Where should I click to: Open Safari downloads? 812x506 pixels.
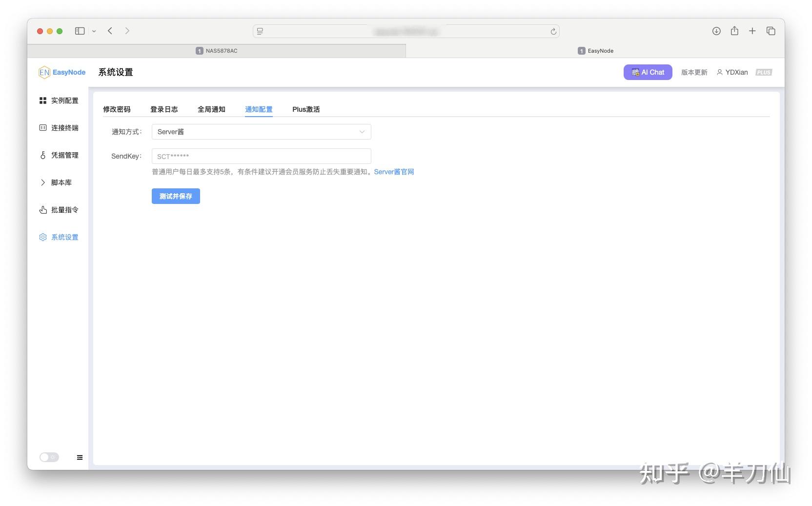coord(716,31)
